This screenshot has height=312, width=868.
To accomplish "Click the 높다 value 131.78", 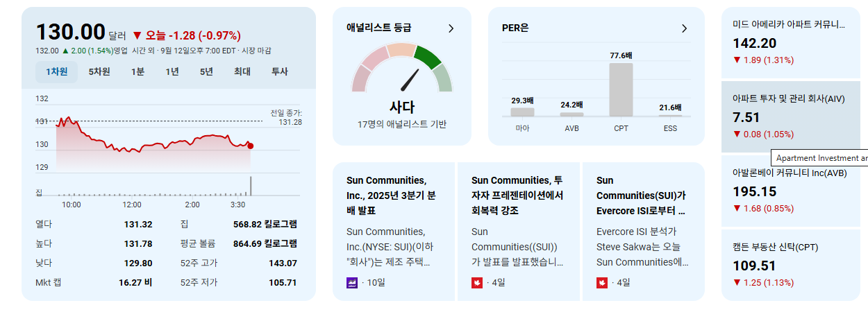I will tap(138, 243).
